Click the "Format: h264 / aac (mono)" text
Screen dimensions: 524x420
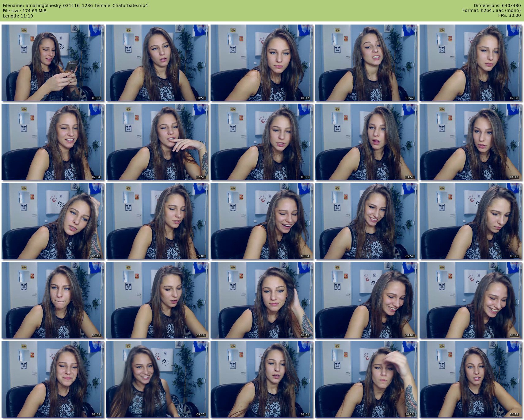[x=492, y=11]
